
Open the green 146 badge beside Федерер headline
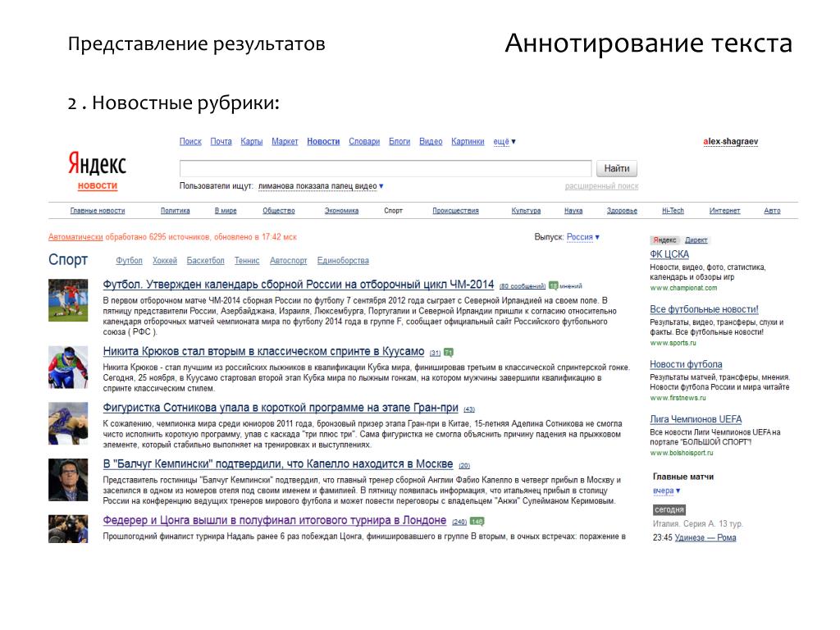[477, 521]
